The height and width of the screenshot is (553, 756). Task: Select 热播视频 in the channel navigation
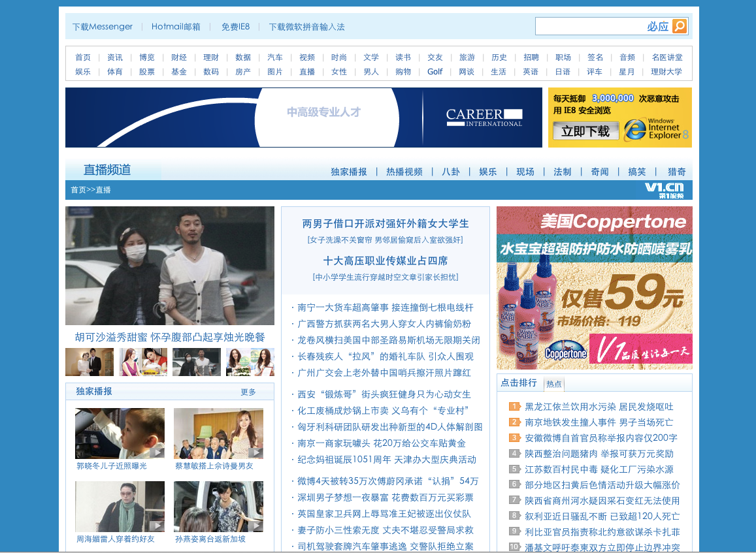coord(404,172)
